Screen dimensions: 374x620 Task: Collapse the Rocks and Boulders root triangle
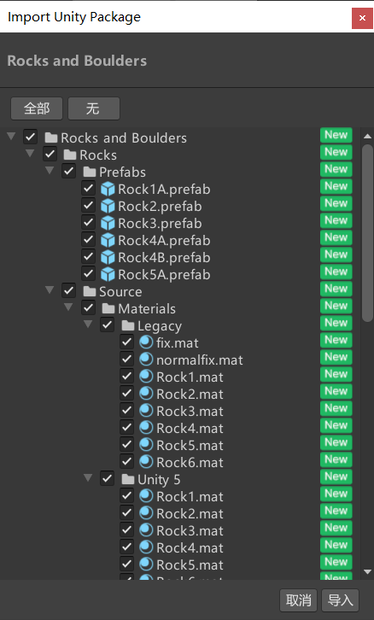pos(11,137)
